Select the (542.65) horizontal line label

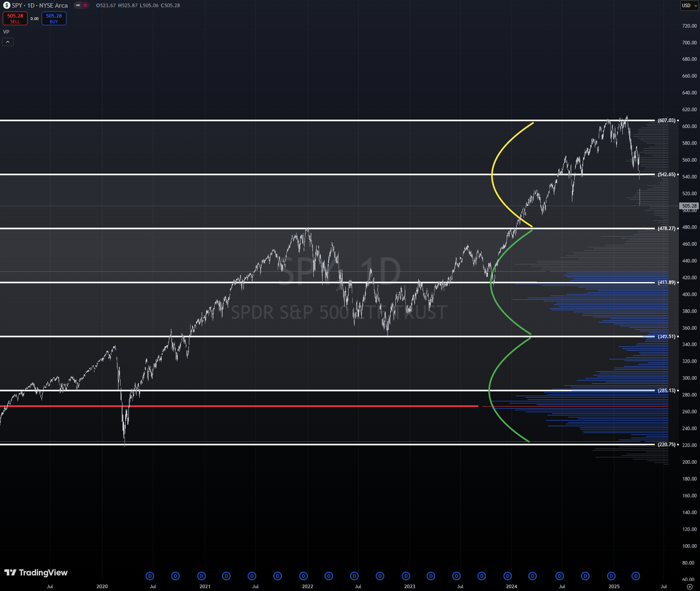666,174
